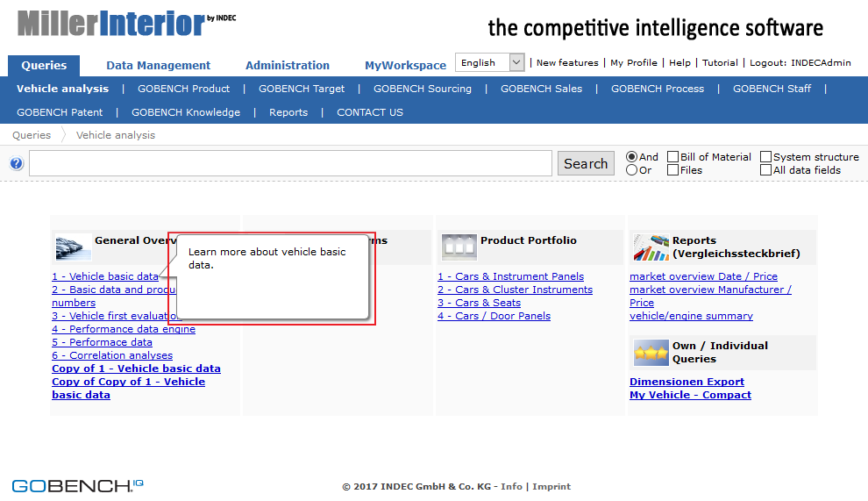This screenshot has width=868, height=501.
Task: Click the MillerInterior logo
Action: (127, 24)
